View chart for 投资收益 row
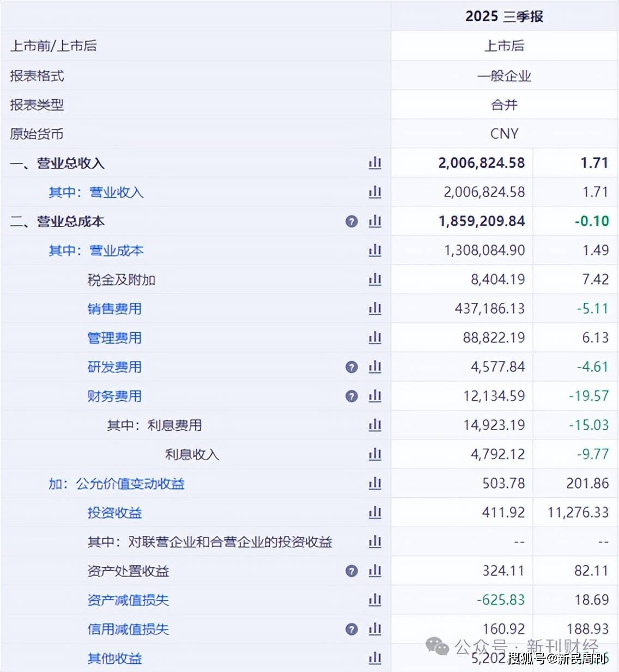The height and width of the screenshot is (672, 619). [375, 512]
